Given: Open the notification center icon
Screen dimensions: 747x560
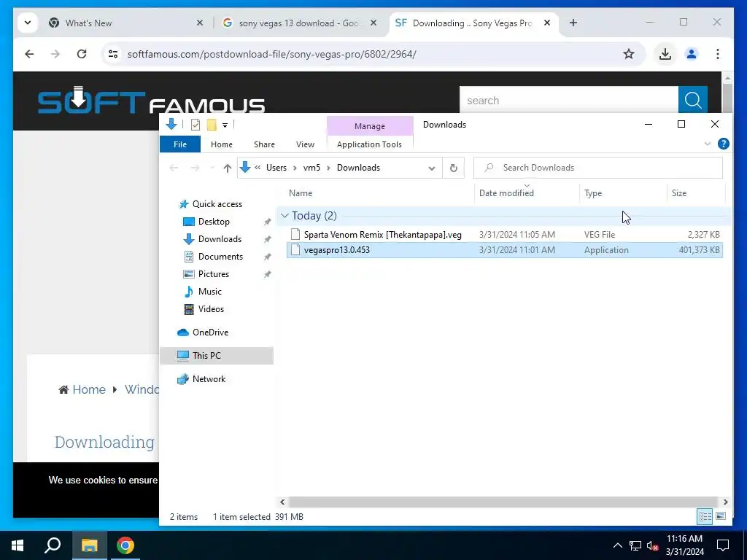Looking at the screenshot, I should pyautogui.click(x=723, y=545).
